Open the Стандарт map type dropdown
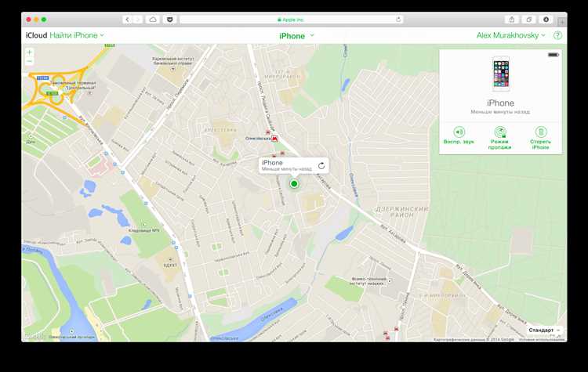This screenshot has width=588, height=372. pos(544,330)
